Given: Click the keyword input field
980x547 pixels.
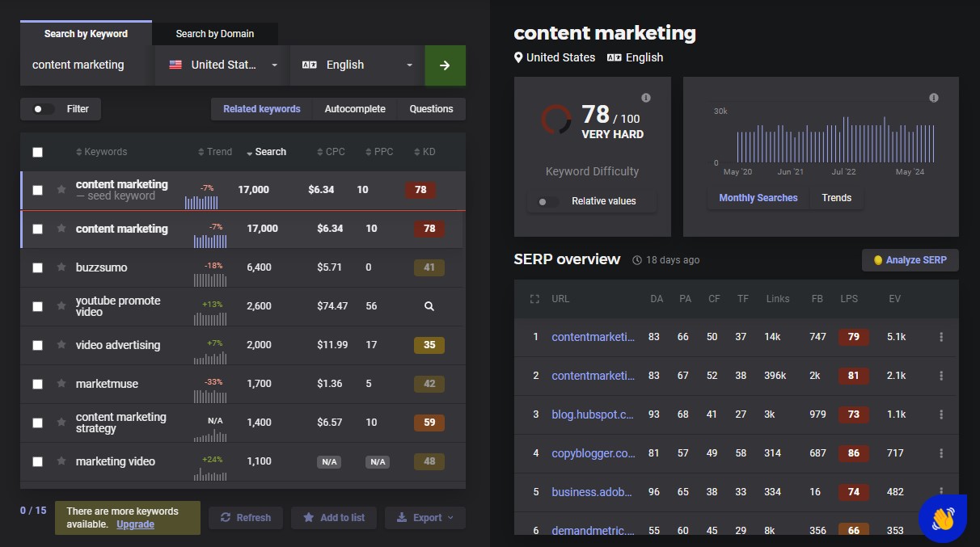Looking at the screenshot, I should pos(88,65).
